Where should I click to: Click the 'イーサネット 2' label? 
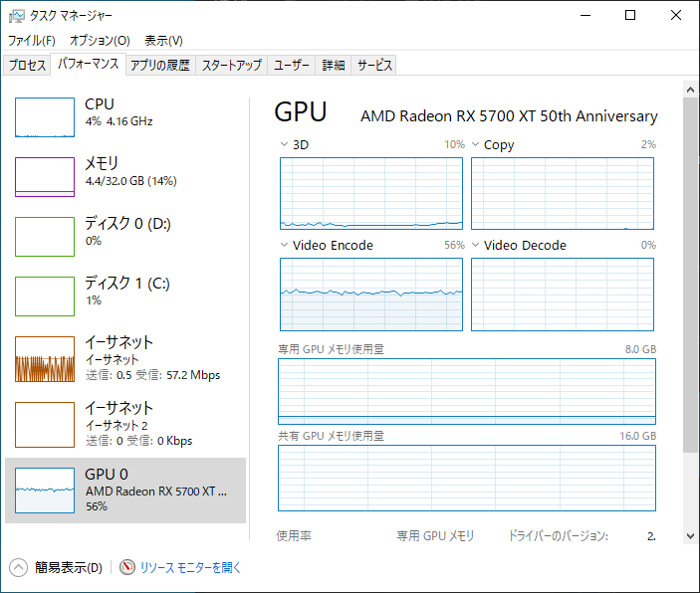point(117,425)
